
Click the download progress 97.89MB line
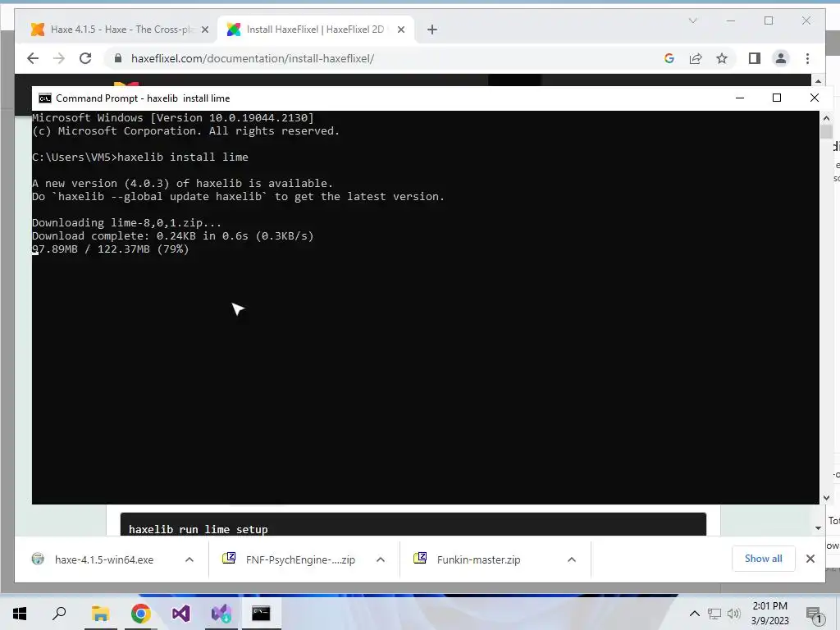[111, 249]
